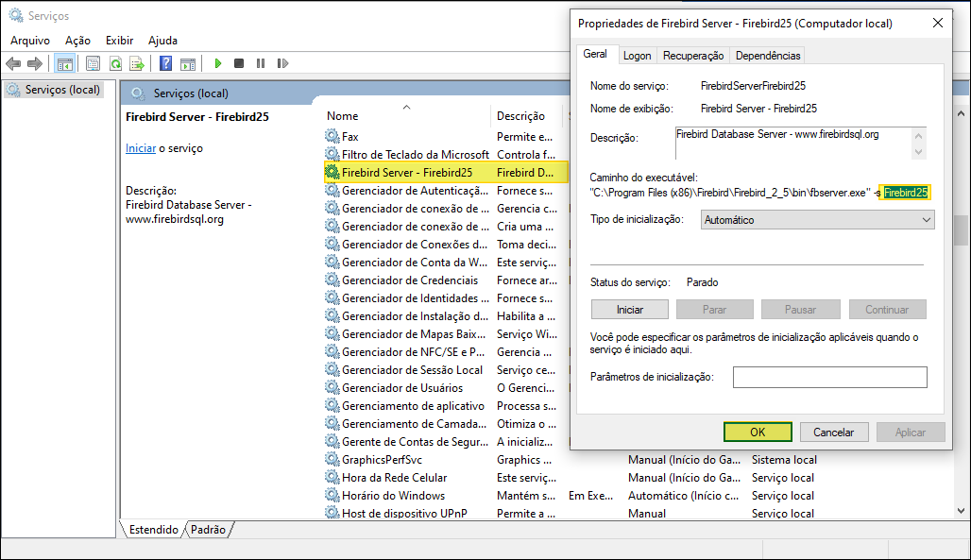The image size is (971, 560).
Task: Click the gear icon of the Fax service
Action: click(332, 136)
